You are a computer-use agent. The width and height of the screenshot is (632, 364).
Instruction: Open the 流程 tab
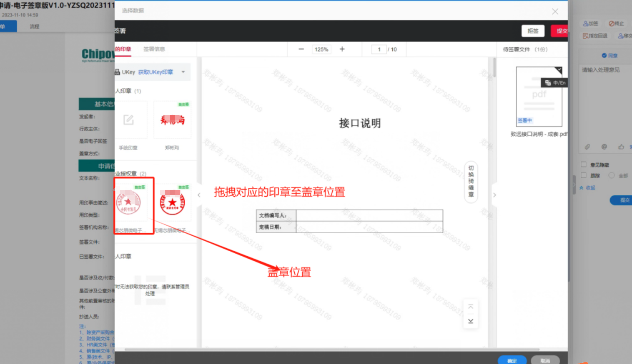tap(35, 26)
